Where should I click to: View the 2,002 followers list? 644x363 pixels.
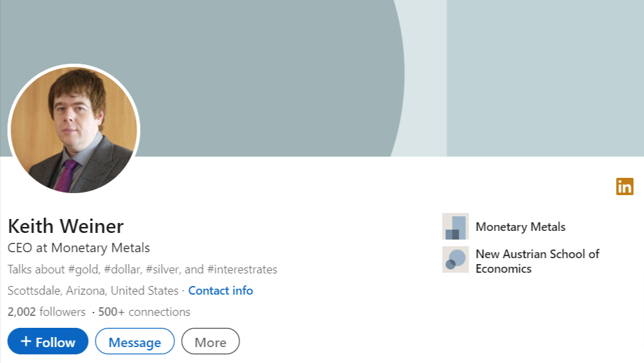point(46,312)
